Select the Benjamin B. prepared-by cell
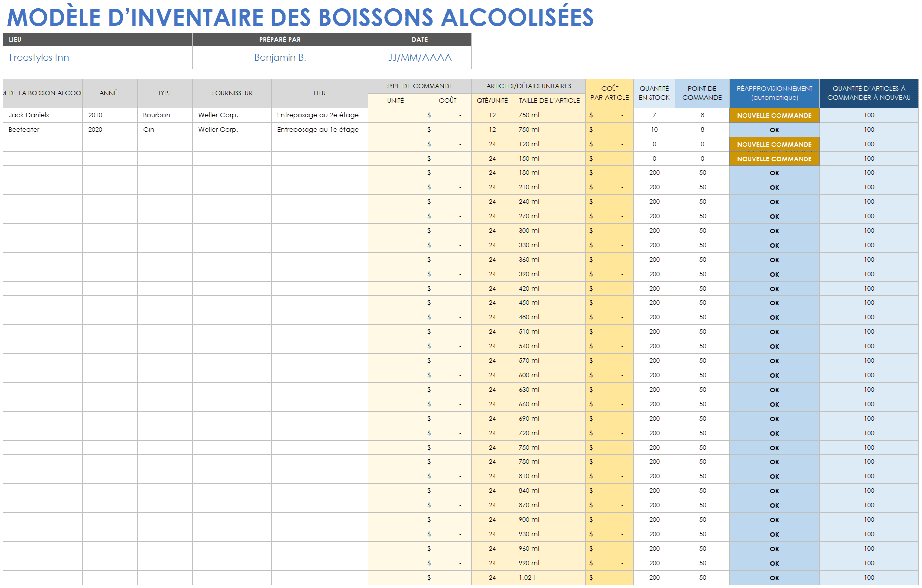Viewport: 922px width, 588px height. pos(280,58)
